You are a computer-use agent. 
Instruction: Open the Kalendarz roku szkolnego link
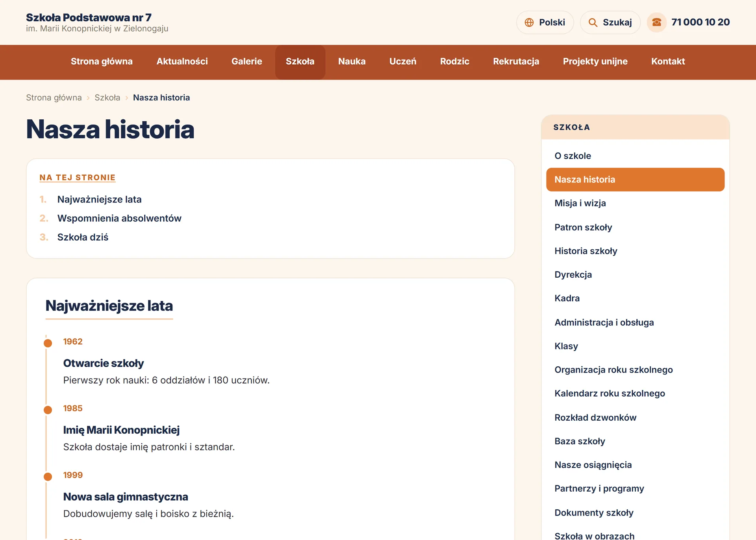point(635,393)
